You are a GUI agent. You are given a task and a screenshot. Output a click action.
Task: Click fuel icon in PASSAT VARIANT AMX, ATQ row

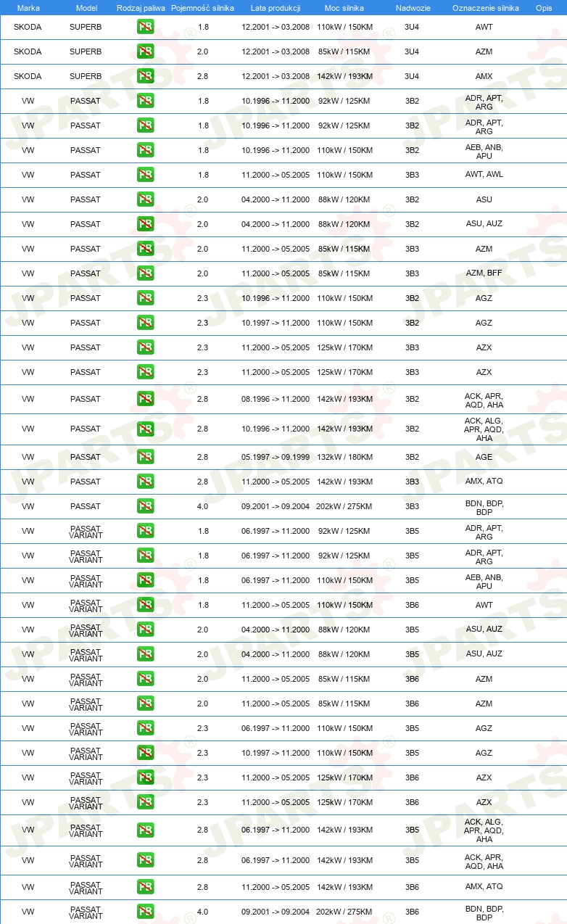pos(145,886)
